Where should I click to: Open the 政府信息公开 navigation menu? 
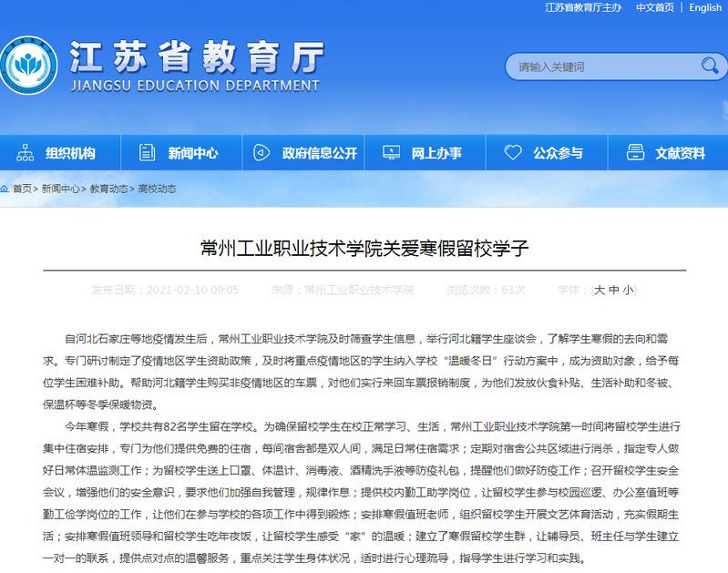319,153
